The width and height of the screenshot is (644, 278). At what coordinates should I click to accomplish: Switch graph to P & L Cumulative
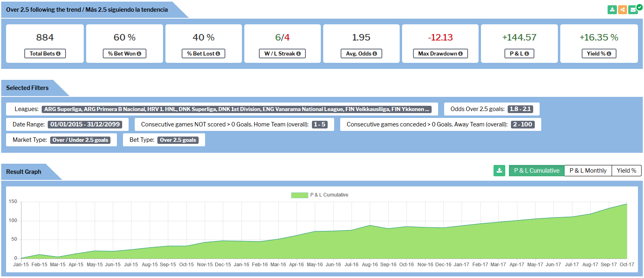click(x=537, y=171)
